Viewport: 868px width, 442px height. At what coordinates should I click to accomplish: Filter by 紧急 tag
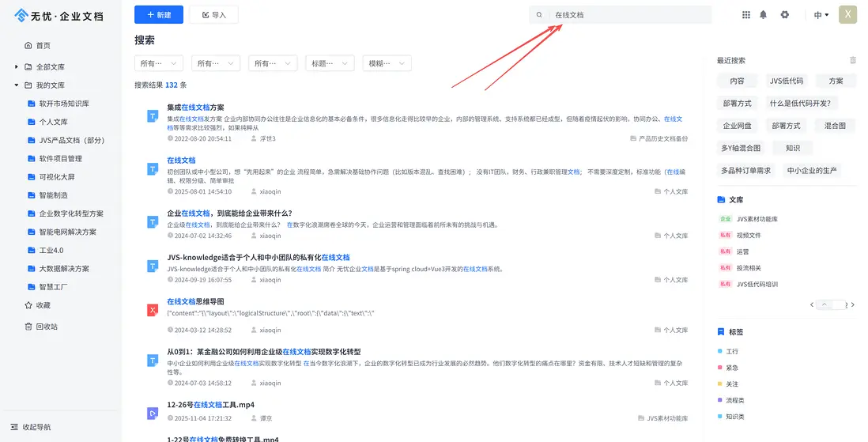(732, 368)
